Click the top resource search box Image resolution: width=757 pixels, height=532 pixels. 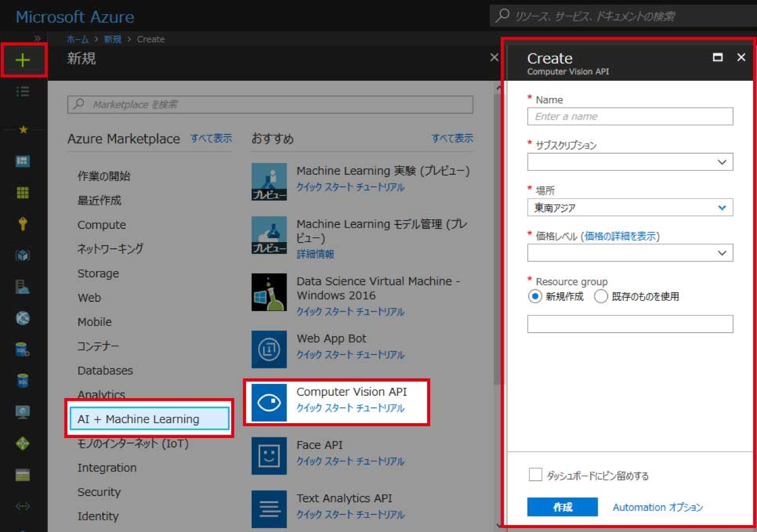click(x=624, y=15)
